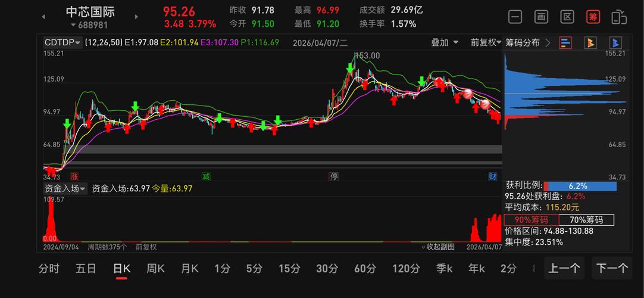Switch to the 年k tab

(476, 269)
